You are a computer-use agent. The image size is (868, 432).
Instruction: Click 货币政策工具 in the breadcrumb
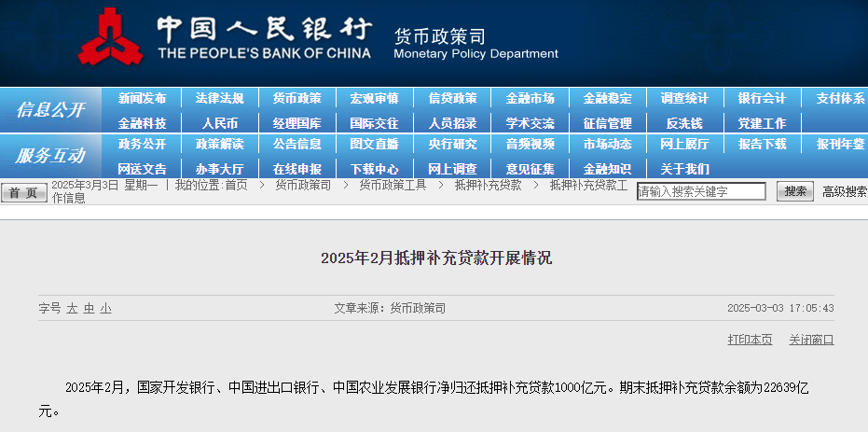point(393,185)
